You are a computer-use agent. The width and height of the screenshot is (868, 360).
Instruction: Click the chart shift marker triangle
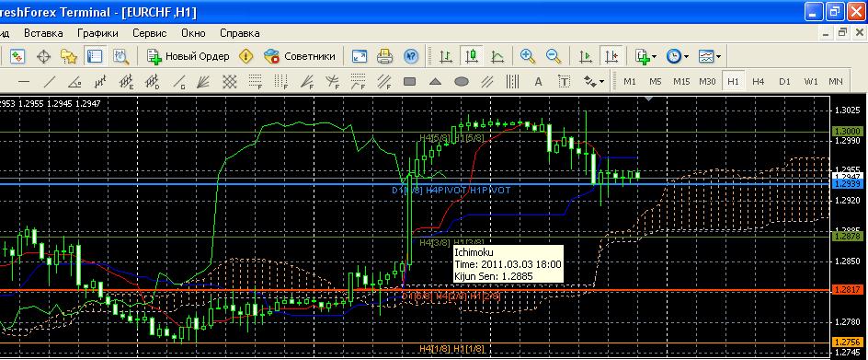(649, 99)
